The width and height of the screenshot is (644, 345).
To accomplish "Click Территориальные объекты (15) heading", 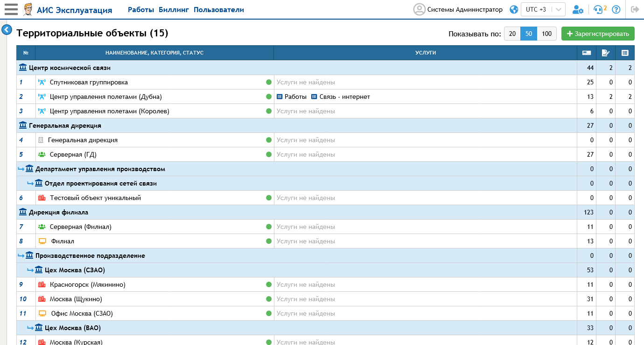I will tap(92, 33).
